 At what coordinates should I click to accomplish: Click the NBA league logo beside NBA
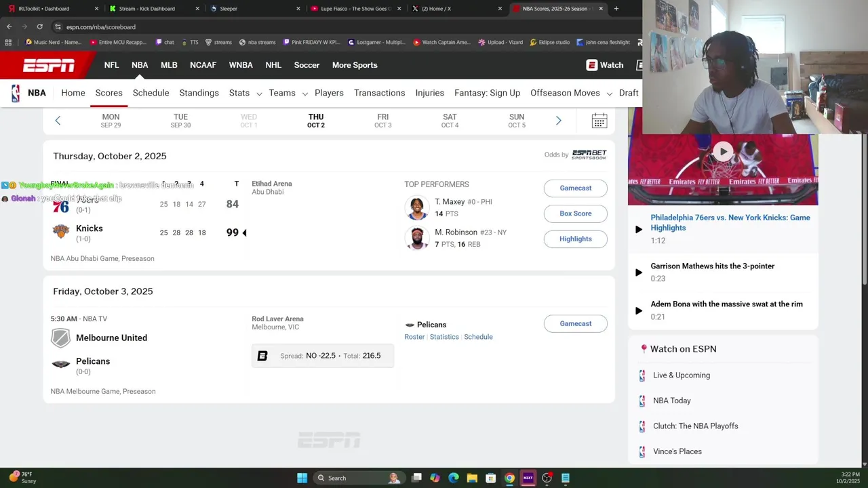click(16, 93)
